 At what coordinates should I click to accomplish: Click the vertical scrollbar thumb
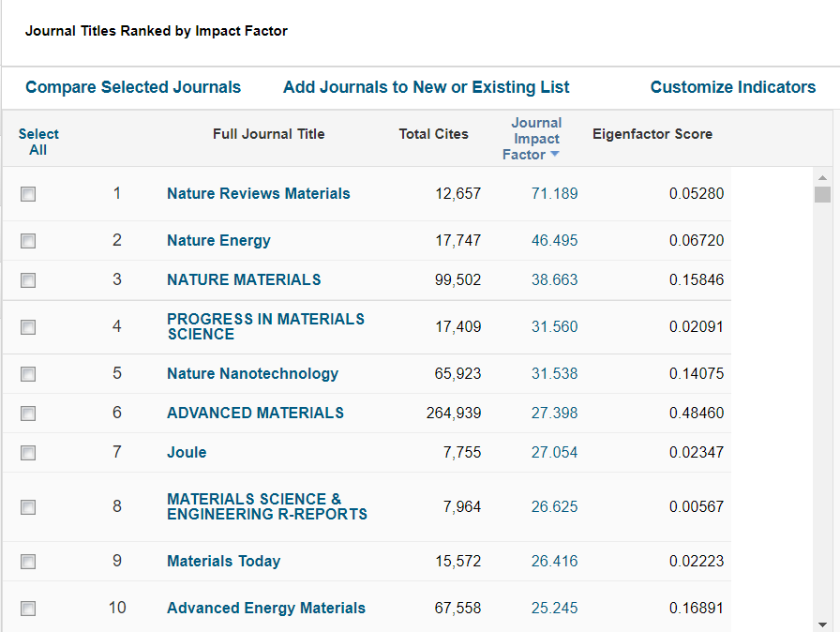tap(822, 194)
